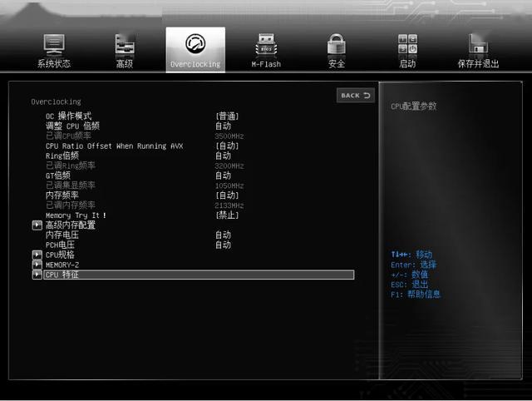
Task: Open the 高级 settings icon
Action: coord(125,44)
